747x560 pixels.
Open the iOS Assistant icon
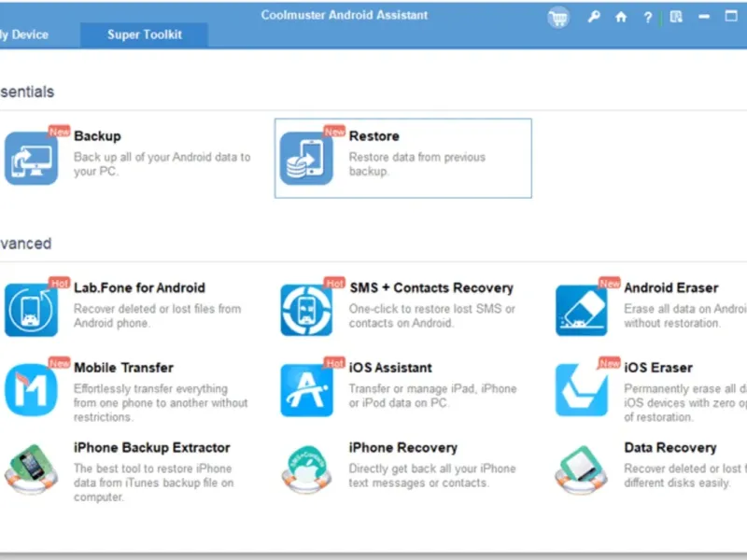[x=306, y=390]
